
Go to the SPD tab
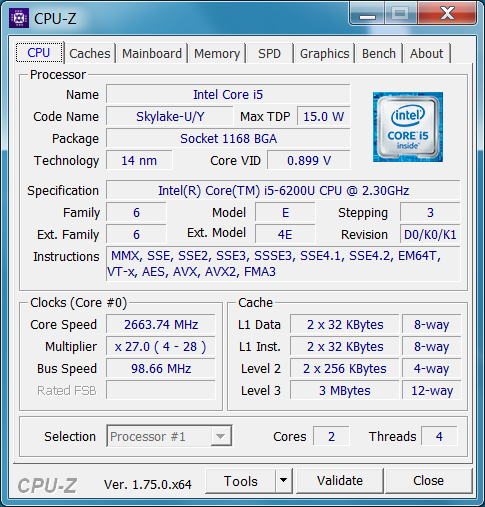click(x=269, y=53)
